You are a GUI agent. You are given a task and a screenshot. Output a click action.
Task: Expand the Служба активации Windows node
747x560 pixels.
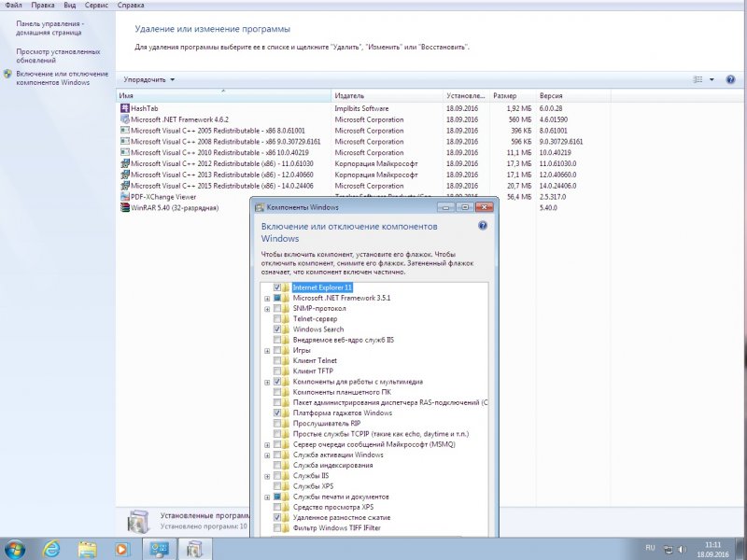point(267,455)
